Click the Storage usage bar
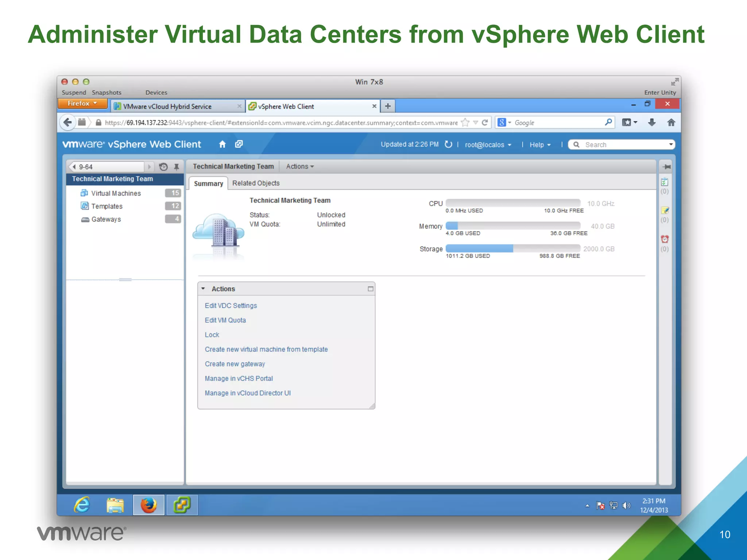The width and height of the screenshot is (747, 560). click(x=513, y=248)
